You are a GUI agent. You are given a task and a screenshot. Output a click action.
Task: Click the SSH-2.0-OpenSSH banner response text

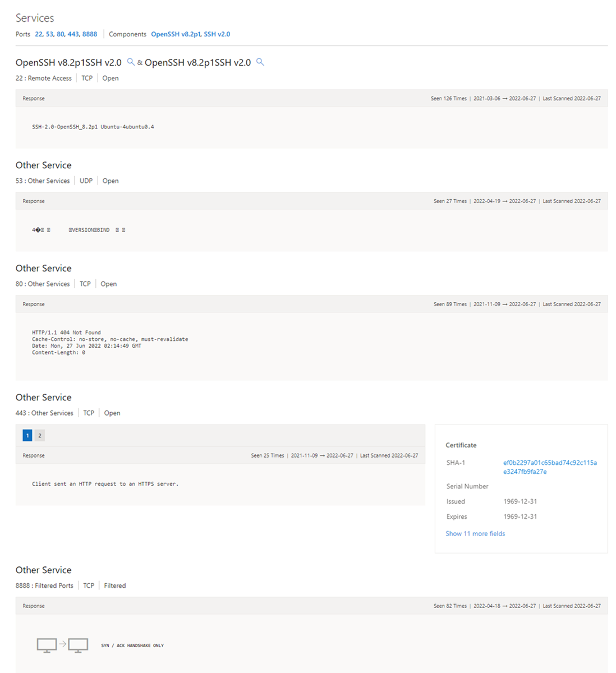coord(92,127)
